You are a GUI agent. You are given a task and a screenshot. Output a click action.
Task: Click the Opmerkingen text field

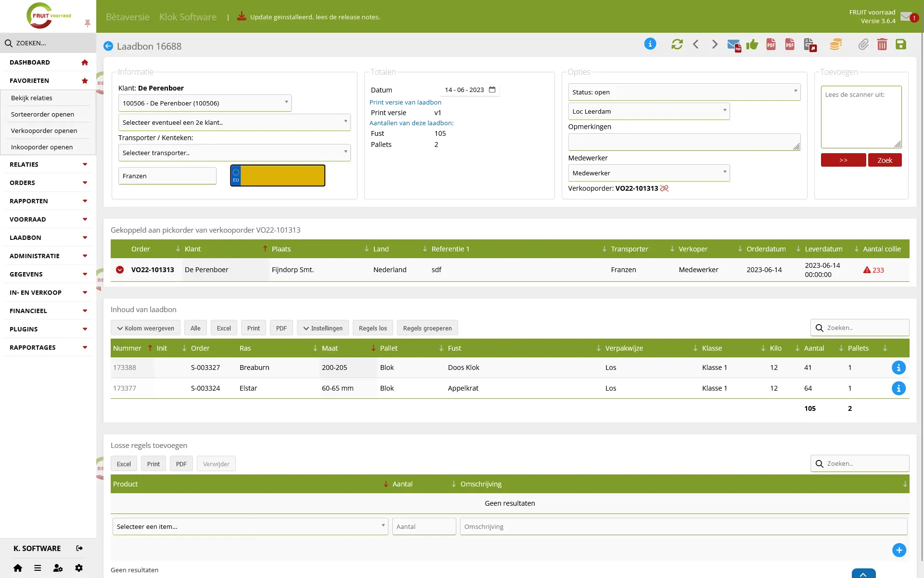pyautogui.click(x=684, y=142)
